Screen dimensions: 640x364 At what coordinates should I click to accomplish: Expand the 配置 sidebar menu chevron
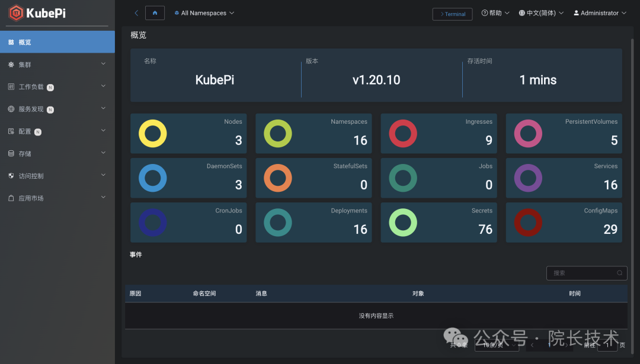pyautogui.click(x=103, y=130)
